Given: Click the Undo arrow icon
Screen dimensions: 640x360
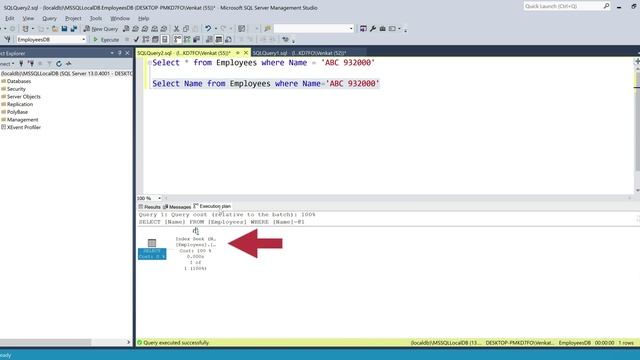Looking at the screenshot, I should pyautogui.click(x=208, y=29).
